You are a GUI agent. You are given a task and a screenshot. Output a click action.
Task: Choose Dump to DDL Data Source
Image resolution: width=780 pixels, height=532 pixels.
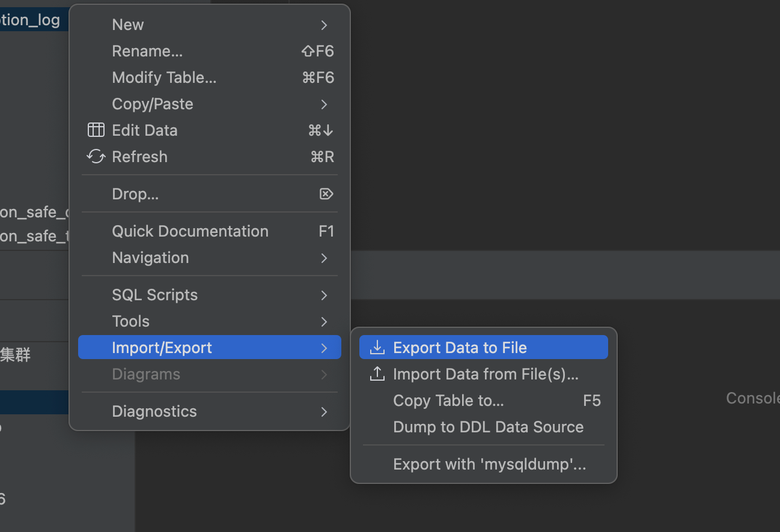[x=488, y=427]
